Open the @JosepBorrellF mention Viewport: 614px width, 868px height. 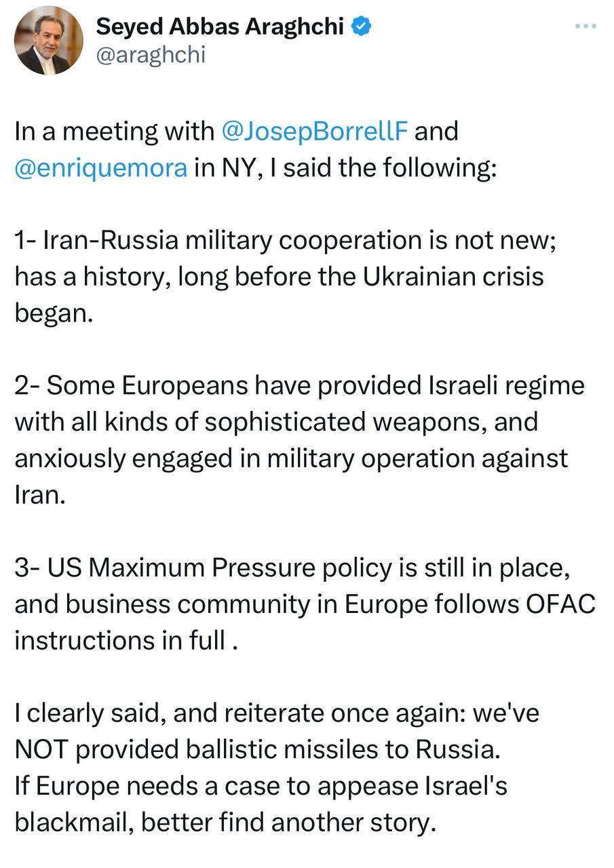click(315, 131)
